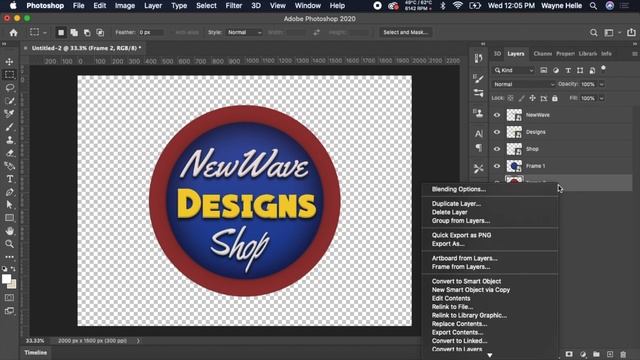
Task: Choose Subtract from selection mode icon
Action: pyautogui.click(x=87, y=33)
